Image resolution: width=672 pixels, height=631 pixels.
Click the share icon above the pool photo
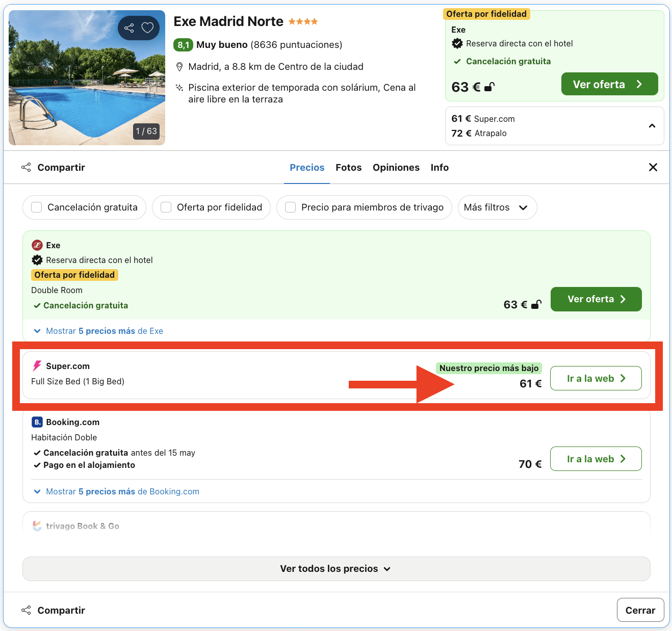click(128, 28)
